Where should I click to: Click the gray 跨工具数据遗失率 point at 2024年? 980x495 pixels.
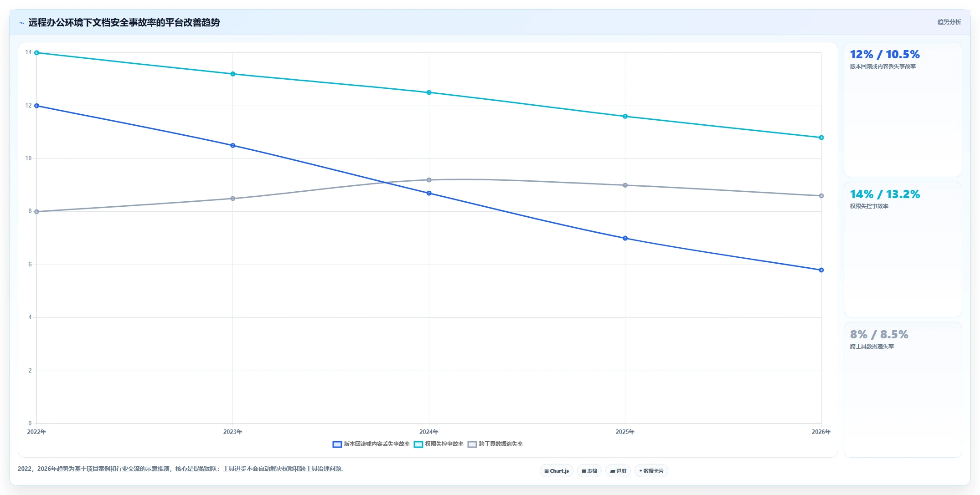point(429,180)
